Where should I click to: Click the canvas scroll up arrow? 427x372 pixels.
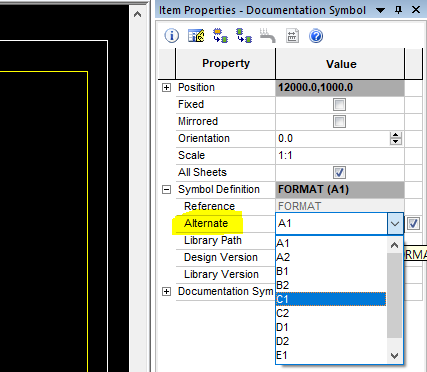point(137,14)
